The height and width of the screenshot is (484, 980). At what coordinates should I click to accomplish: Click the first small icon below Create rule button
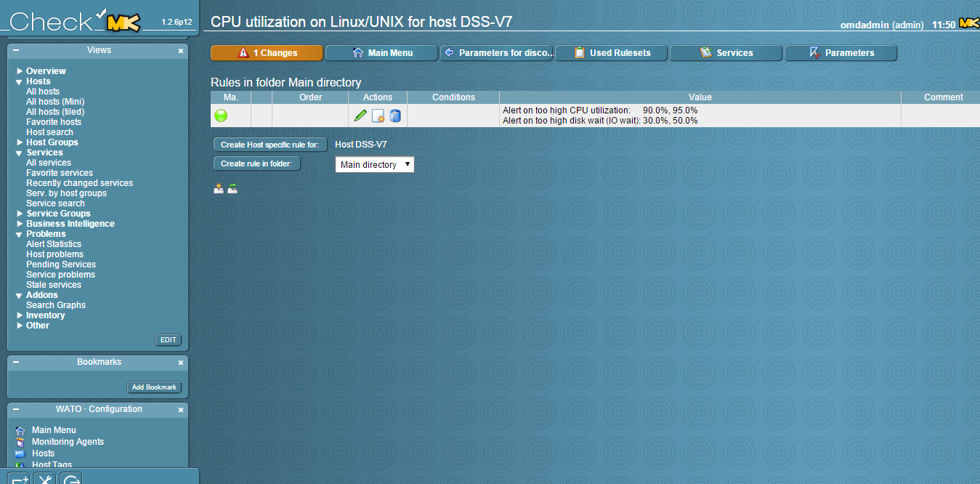[219, 189]
